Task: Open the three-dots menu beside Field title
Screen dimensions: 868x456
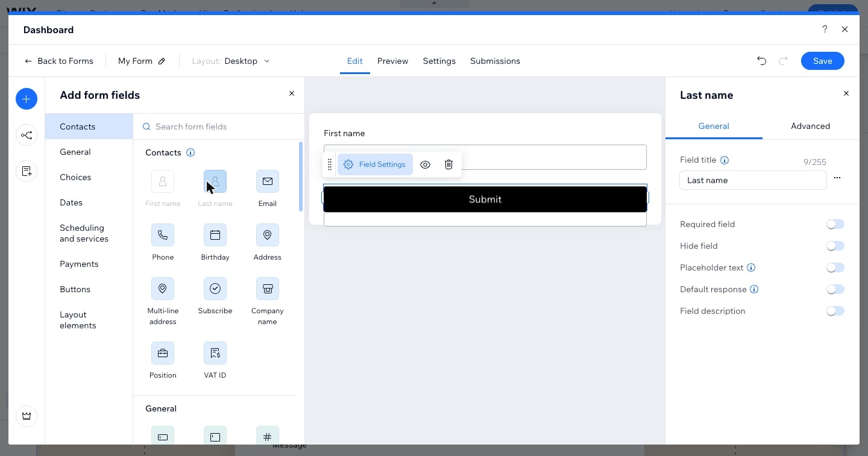Action: click(837, 178)
